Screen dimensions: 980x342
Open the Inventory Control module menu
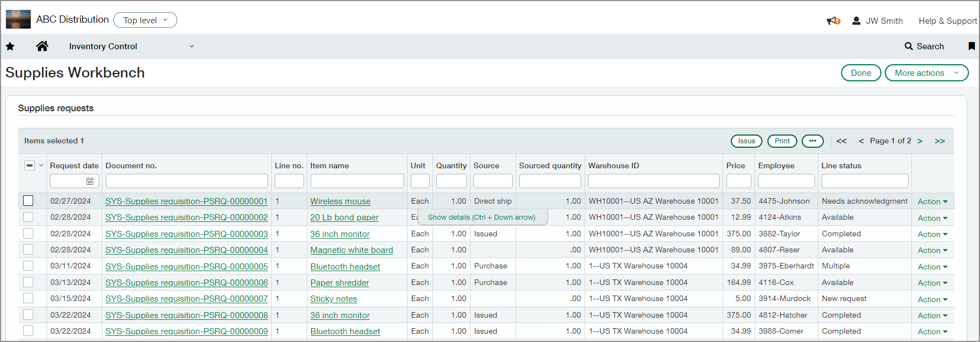click(x=131, y=46)
